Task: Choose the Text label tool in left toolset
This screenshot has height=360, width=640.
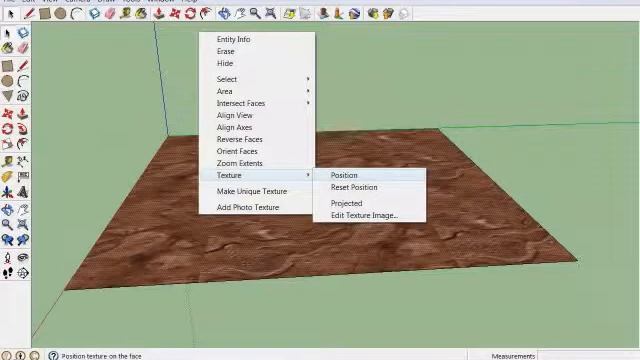Action: [23, 177]
